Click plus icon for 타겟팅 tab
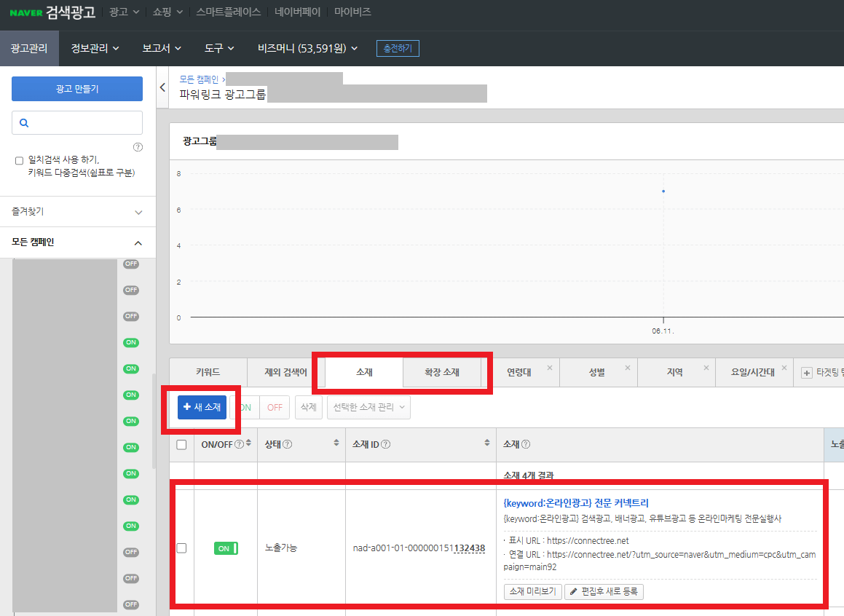The image size is (844, 616). pos(806,373)
